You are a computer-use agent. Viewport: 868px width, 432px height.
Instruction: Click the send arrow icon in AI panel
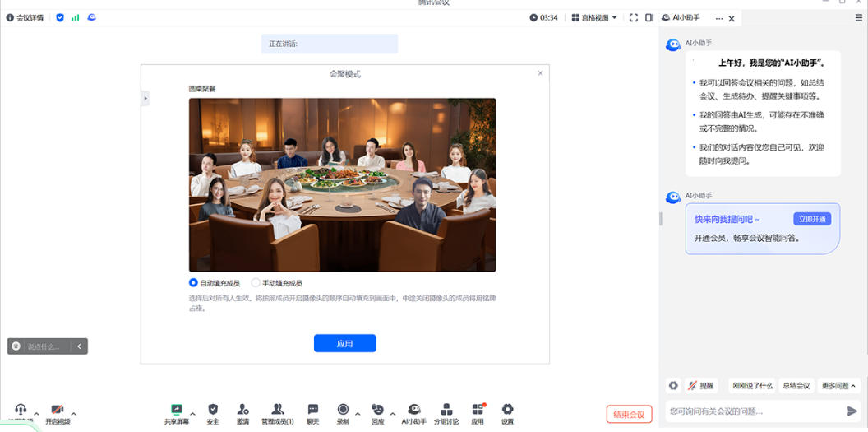pyautogui.click(x=852, y=411)
